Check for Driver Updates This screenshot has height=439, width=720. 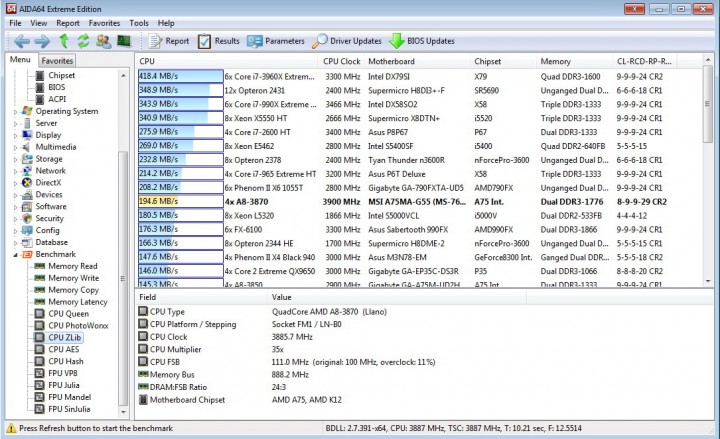coord(347,41)
